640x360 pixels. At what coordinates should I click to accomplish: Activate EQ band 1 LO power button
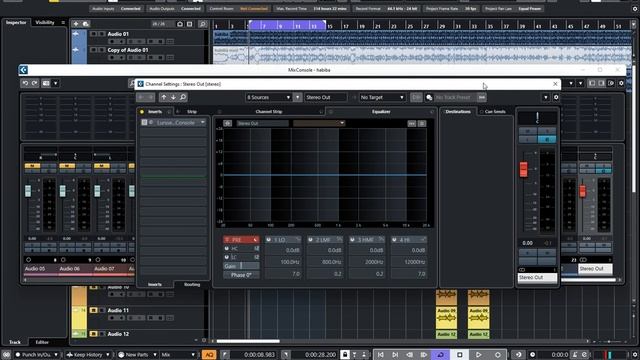(x=269, y=240)
